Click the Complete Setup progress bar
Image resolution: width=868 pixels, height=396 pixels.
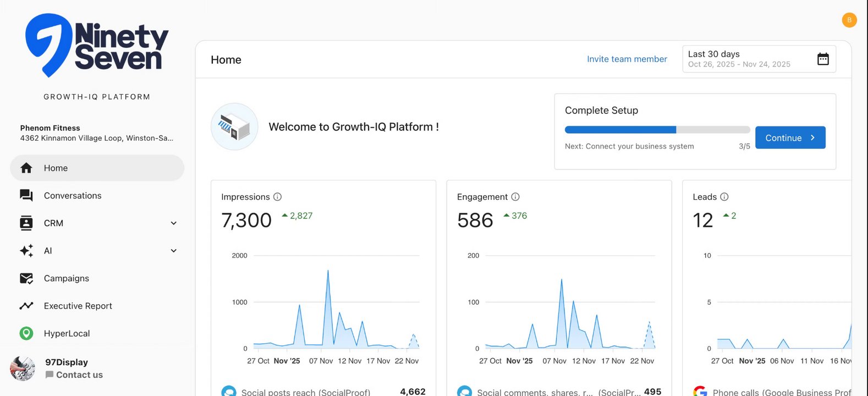[657, 130]
